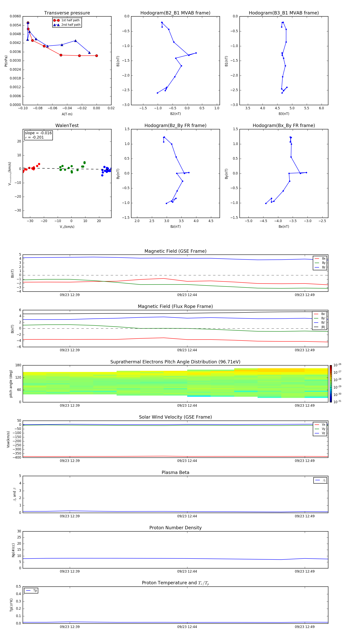
Task: Click the 'B2(nT)' x-axis label
Action: coord(175,114)
